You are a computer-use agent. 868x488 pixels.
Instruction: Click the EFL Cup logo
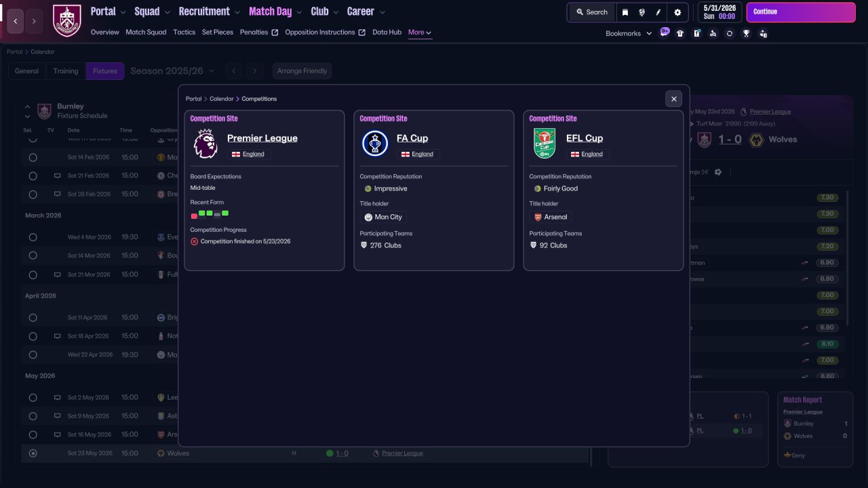[x=545, y=143]
